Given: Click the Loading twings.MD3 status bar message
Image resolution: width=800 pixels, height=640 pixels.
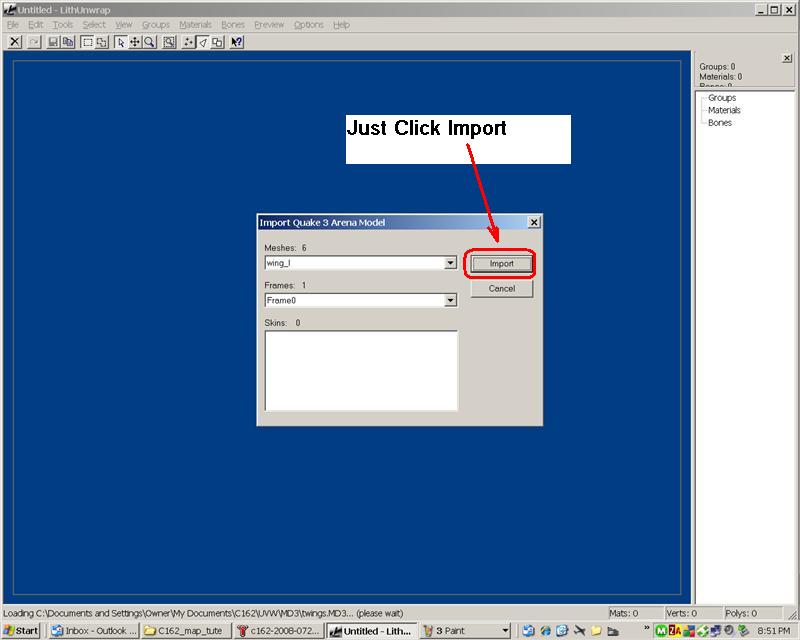Looking at the screenshot, I should [x=203, y=613].
